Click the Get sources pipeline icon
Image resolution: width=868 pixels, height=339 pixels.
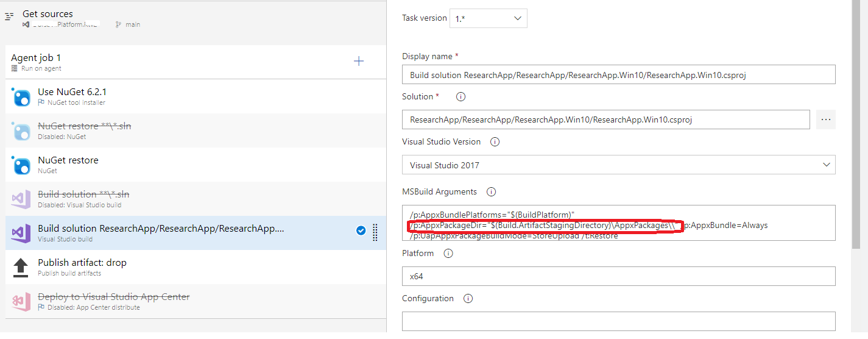[x=9, y=17]
